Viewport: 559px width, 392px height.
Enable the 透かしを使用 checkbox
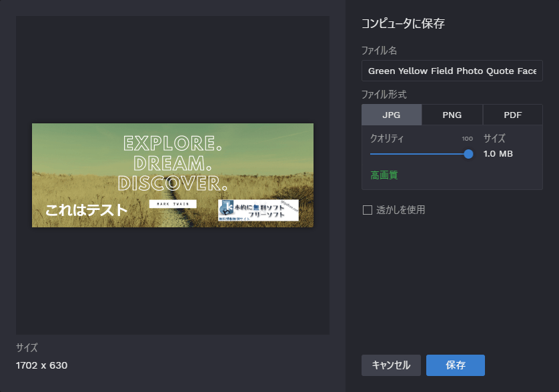(367, 210)
